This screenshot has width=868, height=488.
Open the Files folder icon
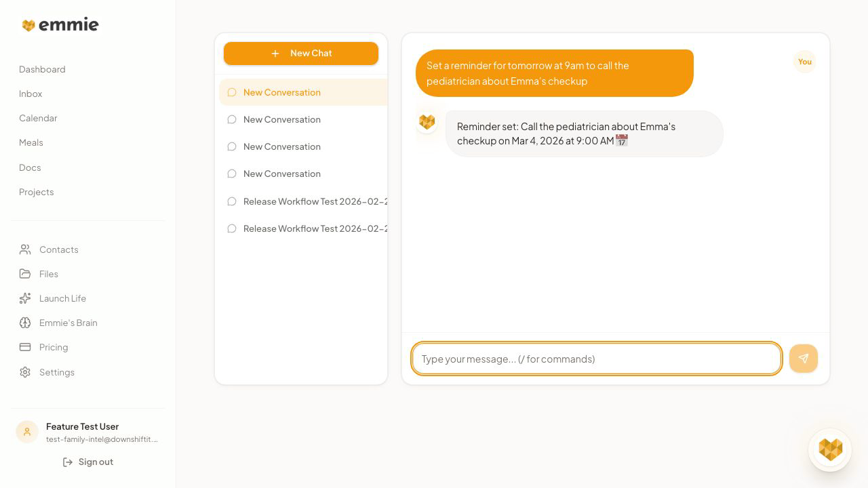point(25,274)
